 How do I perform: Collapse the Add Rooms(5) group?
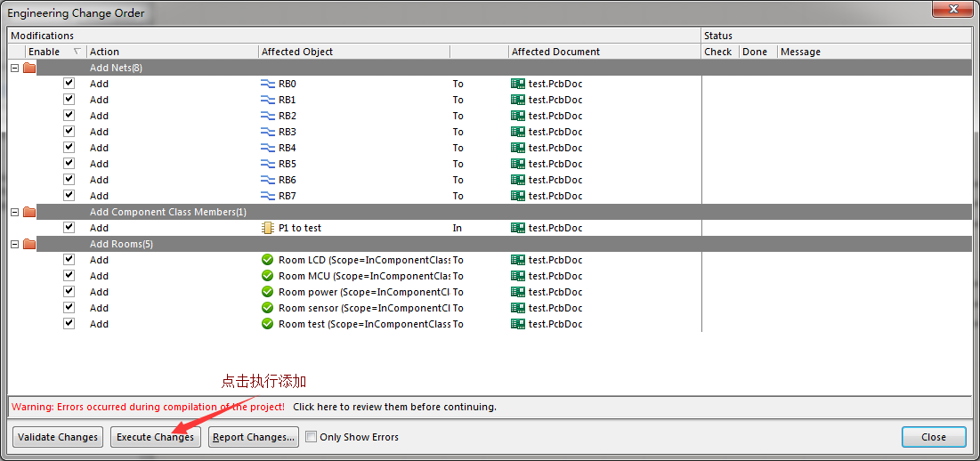(15, 244)
